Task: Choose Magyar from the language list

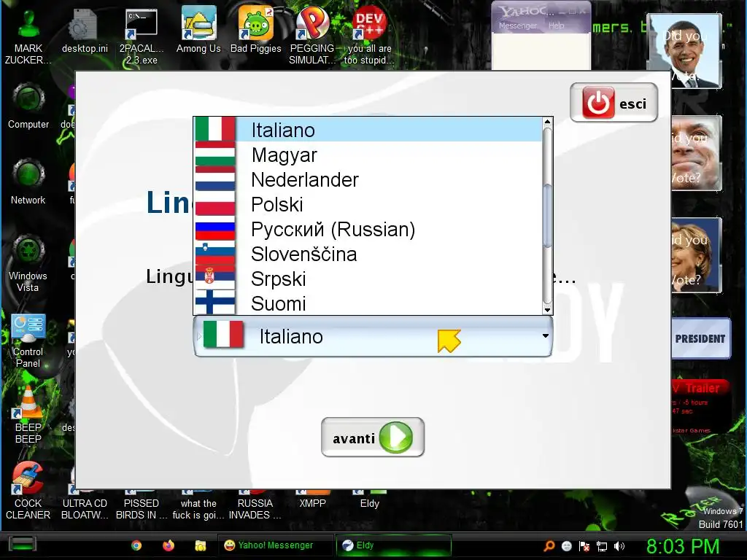Action: pos(368,155)
